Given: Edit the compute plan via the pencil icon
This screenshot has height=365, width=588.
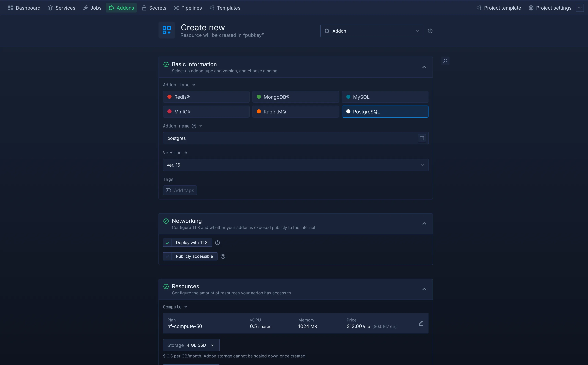Looking at the screenshot, I should [421, 323].
